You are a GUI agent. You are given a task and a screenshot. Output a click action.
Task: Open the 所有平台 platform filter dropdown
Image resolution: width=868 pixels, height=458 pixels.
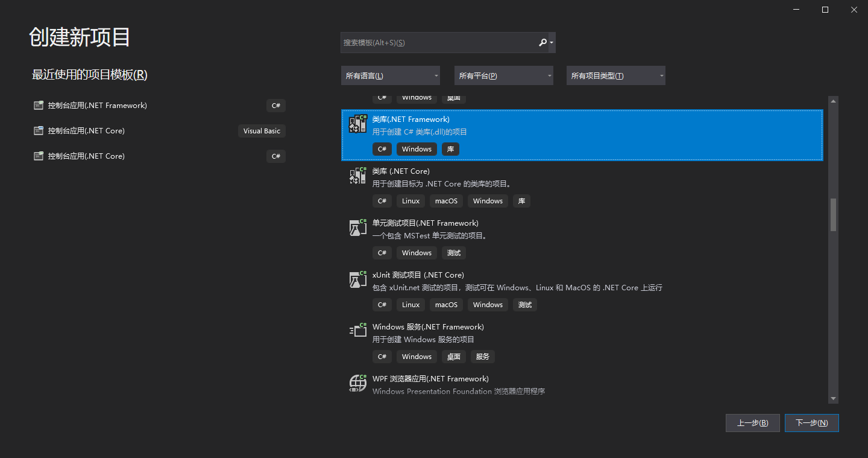click(504, 75)
